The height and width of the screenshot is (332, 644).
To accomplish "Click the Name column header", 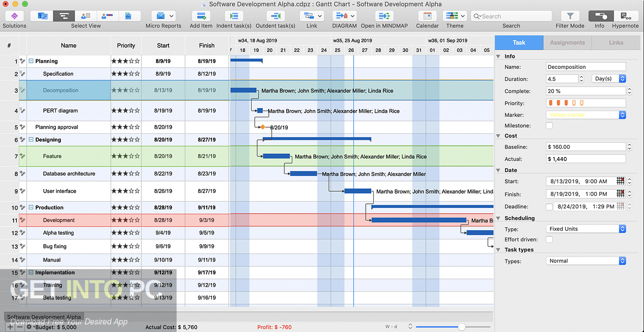I will pos(68,45).
